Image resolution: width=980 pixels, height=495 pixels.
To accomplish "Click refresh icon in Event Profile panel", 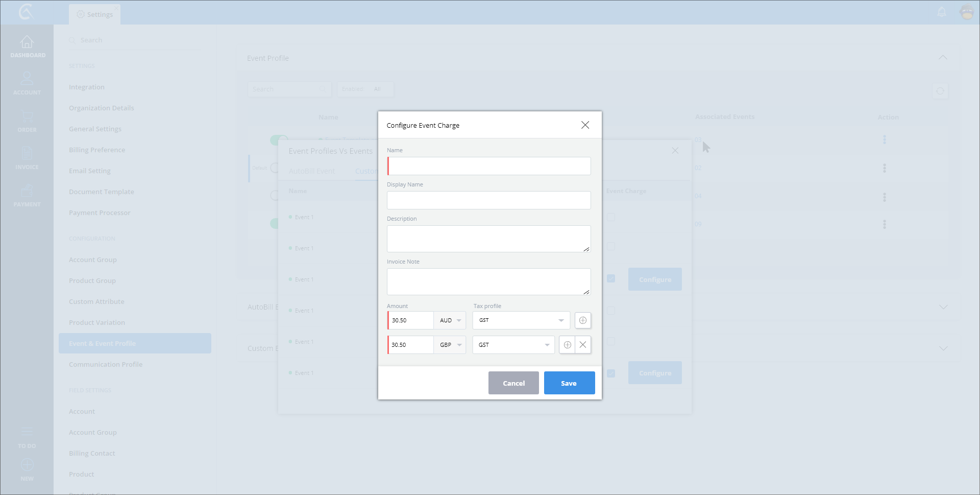I will pyautogui.click(x=940, y=91).
